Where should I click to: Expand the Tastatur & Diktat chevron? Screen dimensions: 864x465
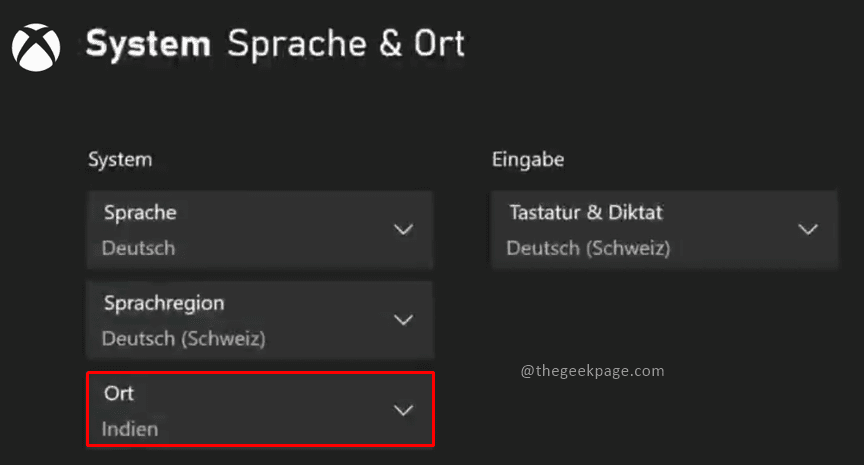click(807, 230)
